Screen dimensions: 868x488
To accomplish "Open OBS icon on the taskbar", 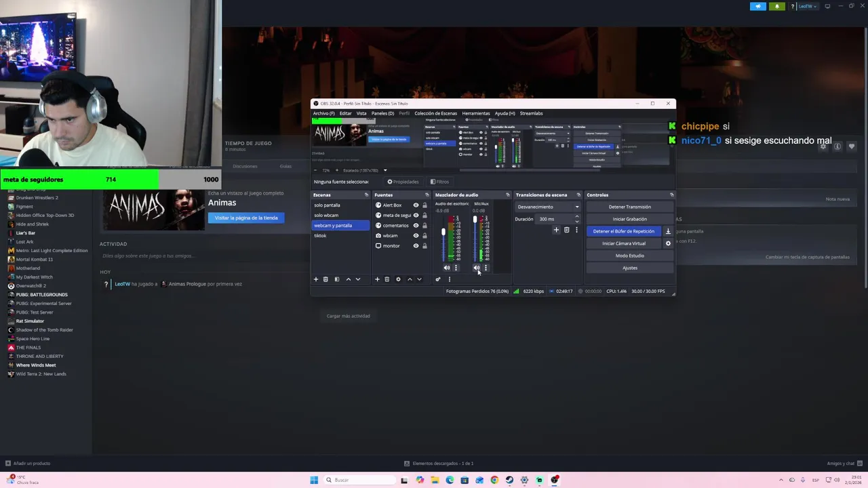I will 555,480.
